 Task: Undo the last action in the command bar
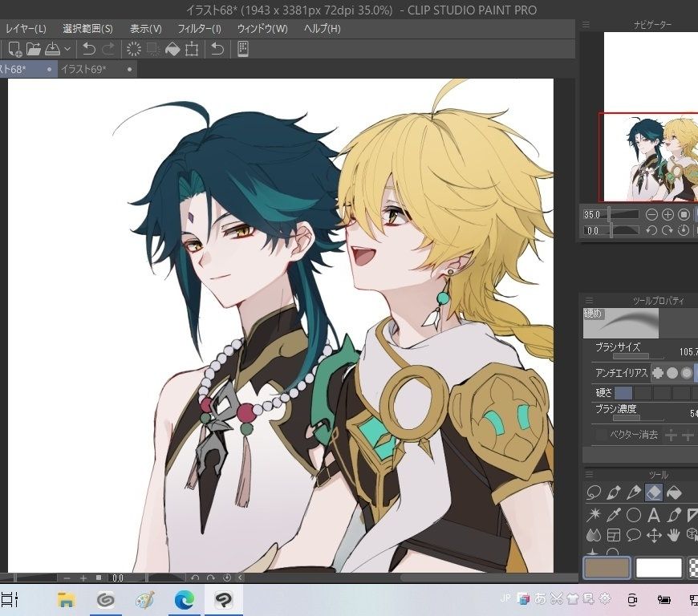(x=88, y=49)
